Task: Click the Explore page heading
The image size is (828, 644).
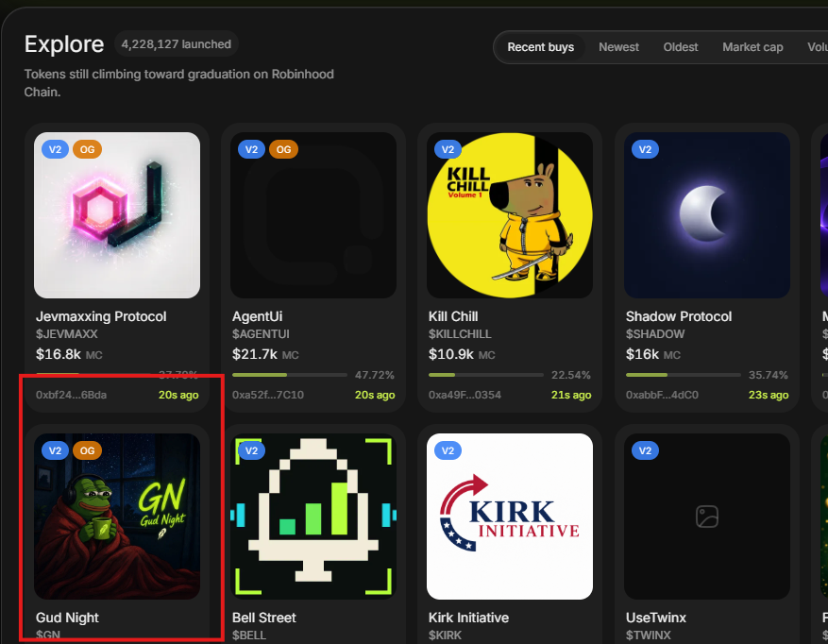Action: (64, 43)
